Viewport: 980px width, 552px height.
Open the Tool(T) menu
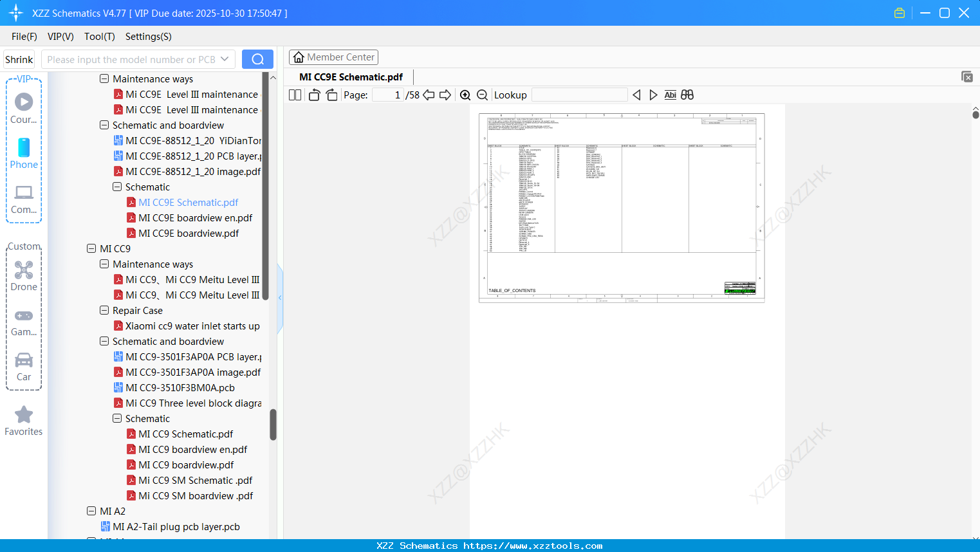(100, 37)
